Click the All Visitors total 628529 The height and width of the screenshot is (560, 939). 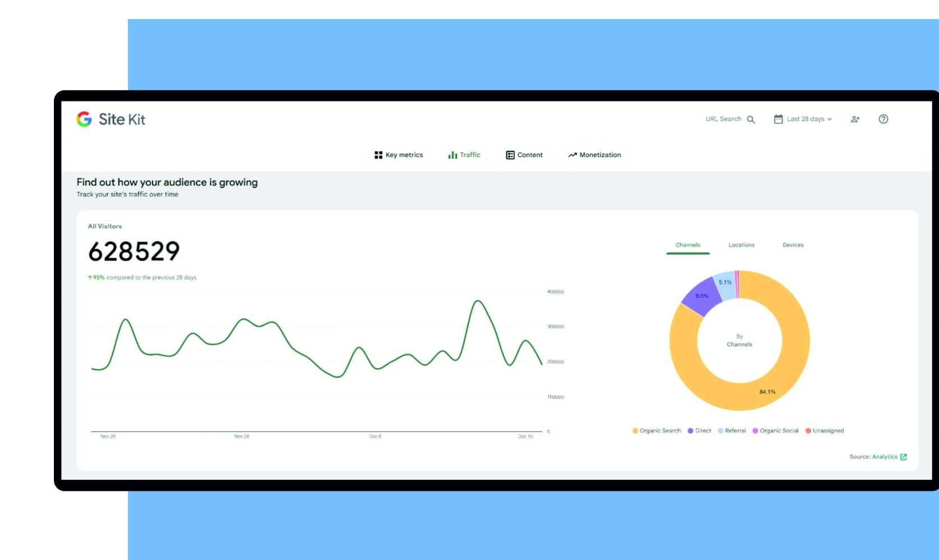[x=134, y=251]
